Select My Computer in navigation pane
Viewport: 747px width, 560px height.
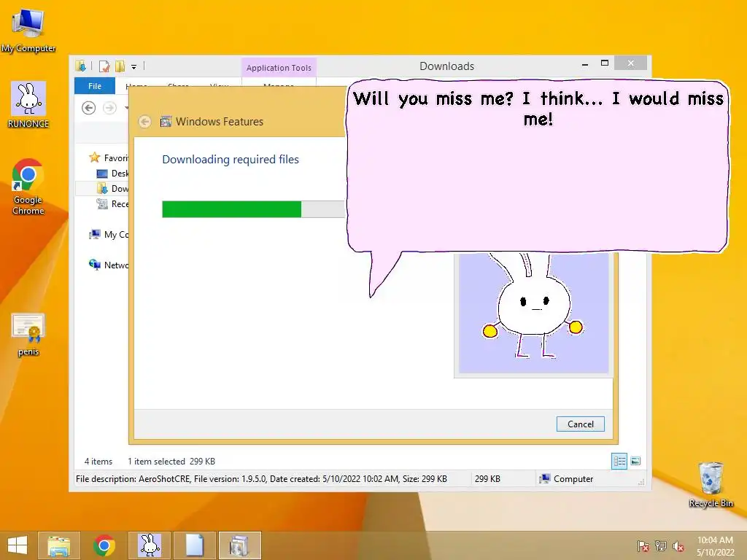tap(109, 234)
